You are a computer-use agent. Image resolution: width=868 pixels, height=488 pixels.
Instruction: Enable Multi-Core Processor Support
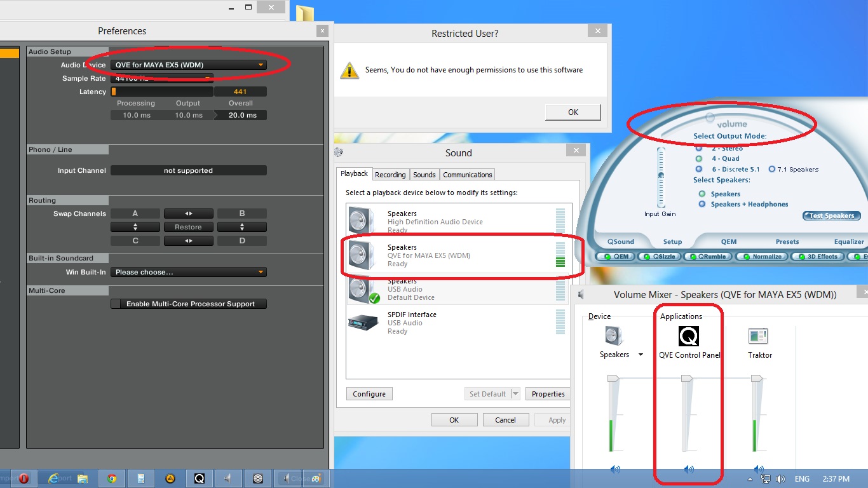coord(189,304)
